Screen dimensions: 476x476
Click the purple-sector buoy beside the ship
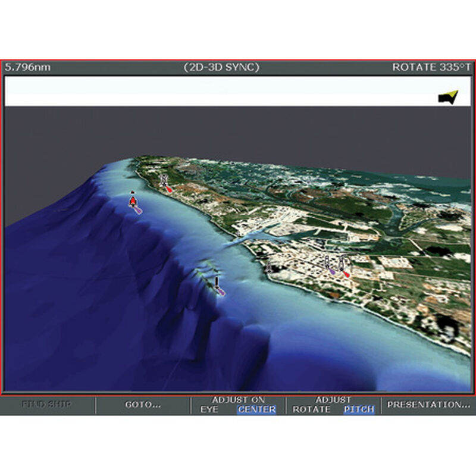(x=137, y=209)
